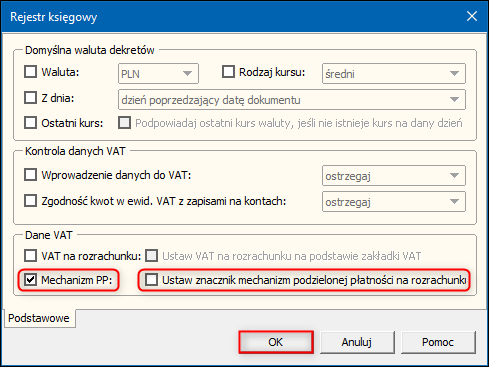Close the Rejestr księgowy dialog
Image resolution: width=489 pixels, height=367 pixels.
[x=472, y=16]
